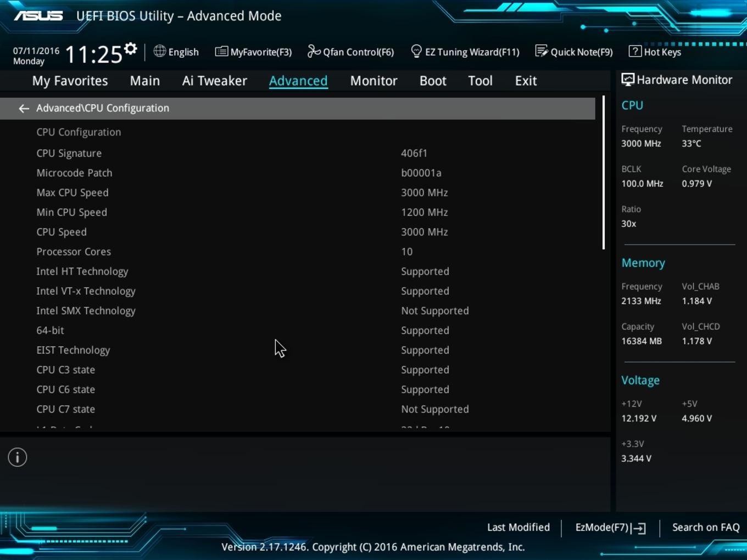Viewport: 747px width, 560px height.
Task: Open the Tool tab
Action: (480, 81)
